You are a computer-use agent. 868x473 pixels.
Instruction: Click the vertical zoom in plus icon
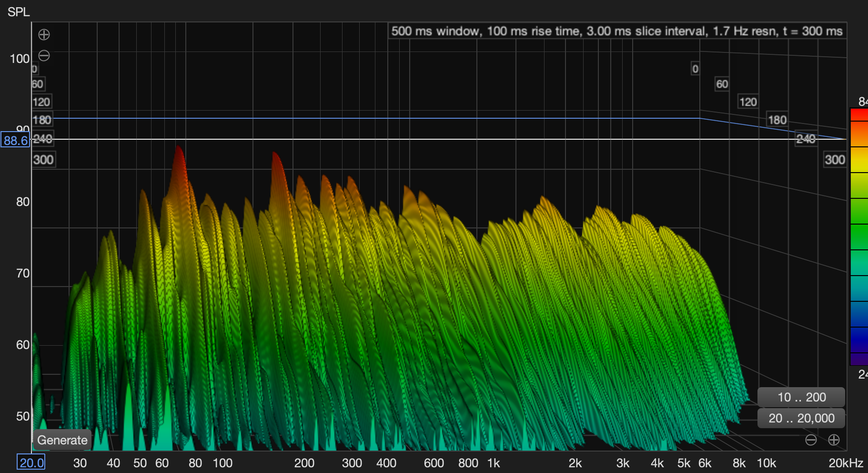44,34
